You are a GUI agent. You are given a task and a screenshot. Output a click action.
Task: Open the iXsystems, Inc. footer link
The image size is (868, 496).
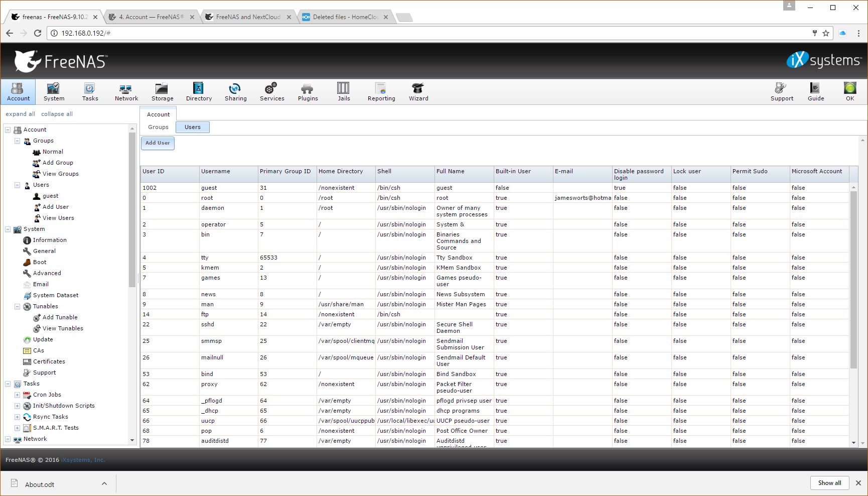click(83, 460)
